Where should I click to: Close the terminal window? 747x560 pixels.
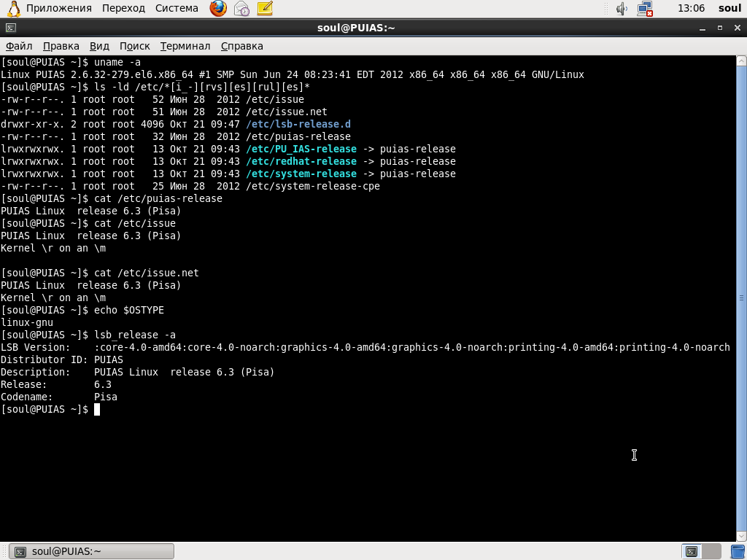[738, 28]
